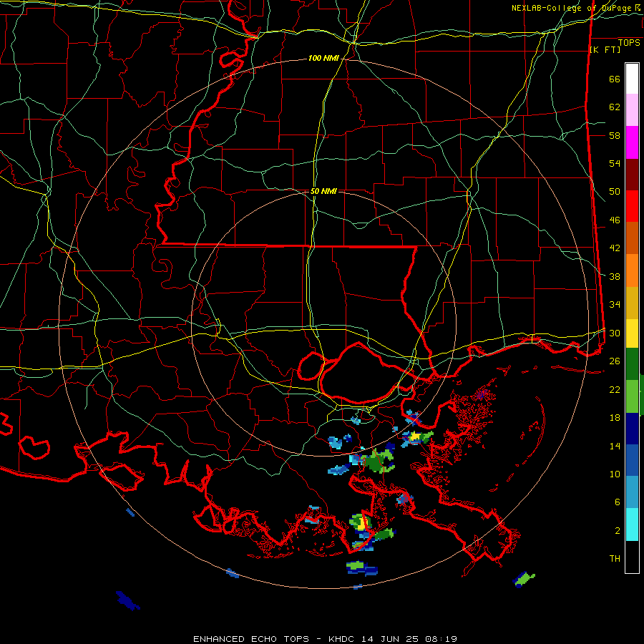644x644 pixels.
Task: Click the '14' legend value
Action: (x=615, y=446)
